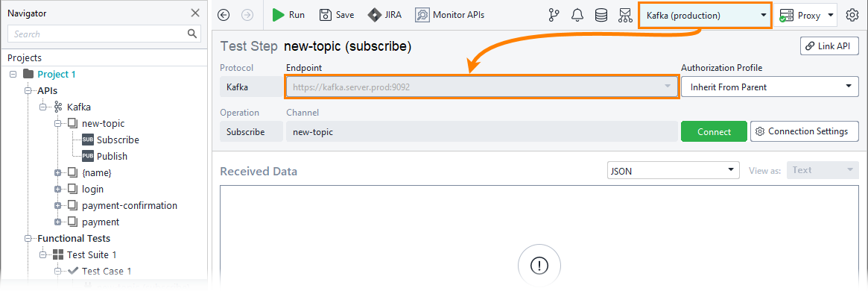868x291 pixels.
Task: Open the Git branch icon
Action: (554, 15)
